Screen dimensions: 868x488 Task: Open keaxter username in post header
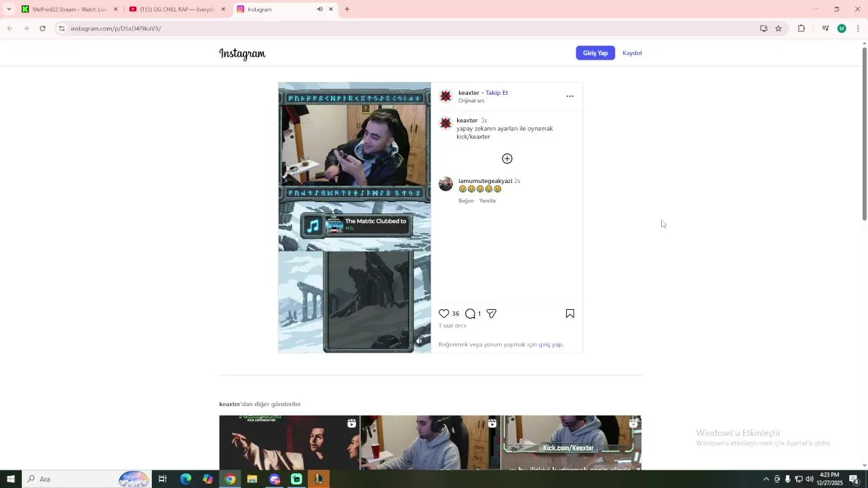[x=469, y=93]
